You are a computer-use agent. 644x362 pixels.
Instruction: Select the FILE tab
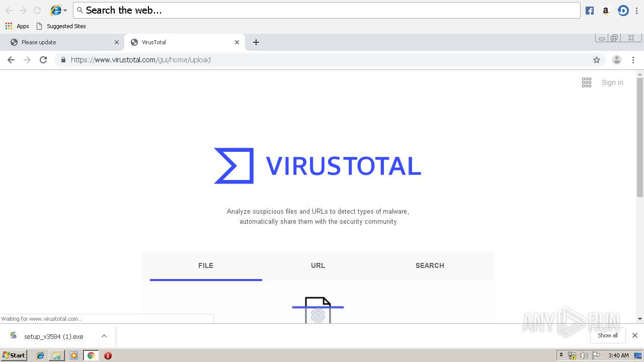206,265
